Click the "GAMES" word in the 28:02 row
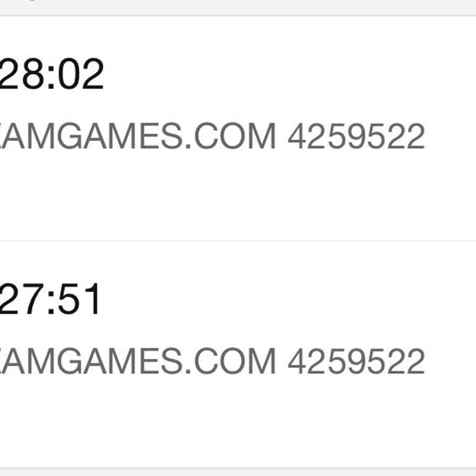Screen dimensions: 476x476 (118, 136)
